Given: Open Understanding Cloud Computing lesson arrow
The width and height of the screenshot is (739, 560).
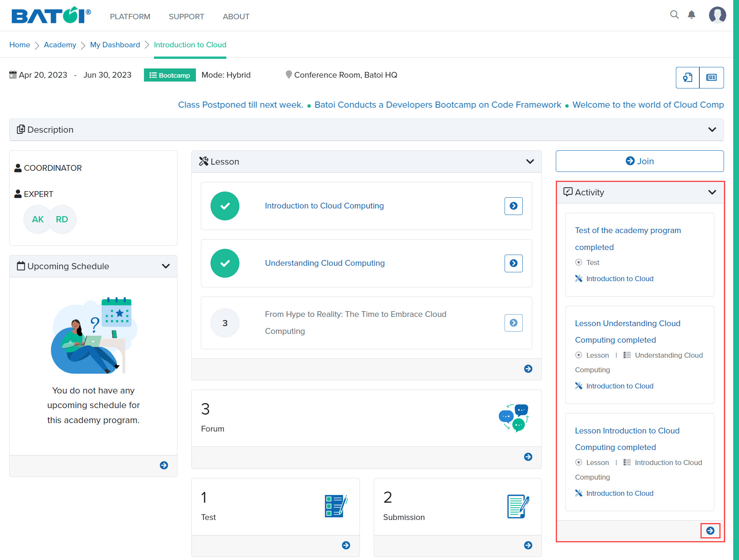Looking at the screenshot, I should (x=513, y=263).
